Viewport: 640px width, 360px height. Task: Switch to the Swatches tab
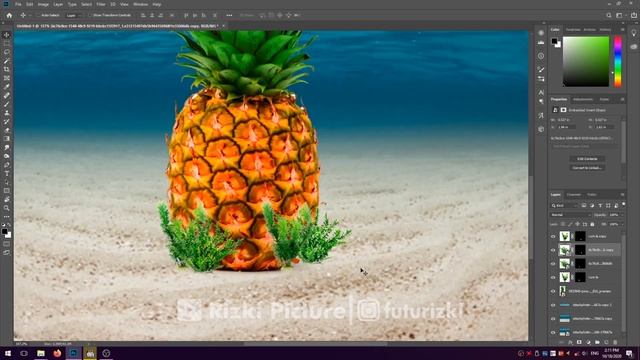point(573,29)
